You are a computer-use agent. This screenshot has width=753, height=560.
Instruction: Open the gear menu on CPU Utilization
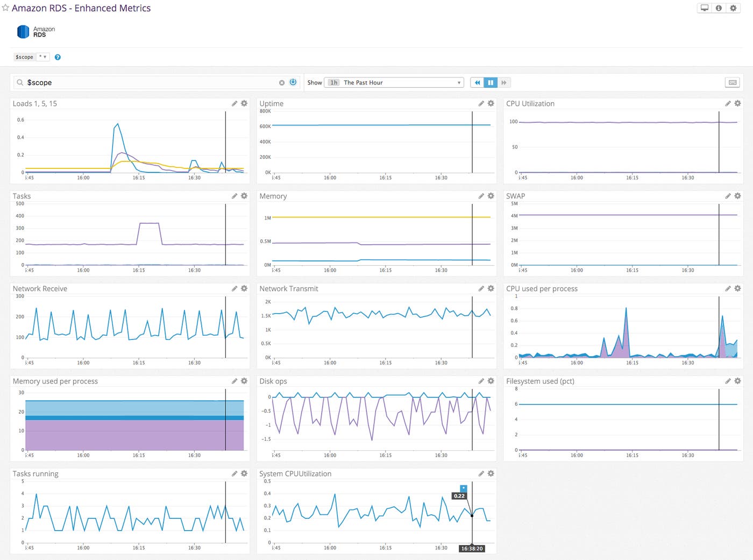pyautogui.click(x=737, y=103)
